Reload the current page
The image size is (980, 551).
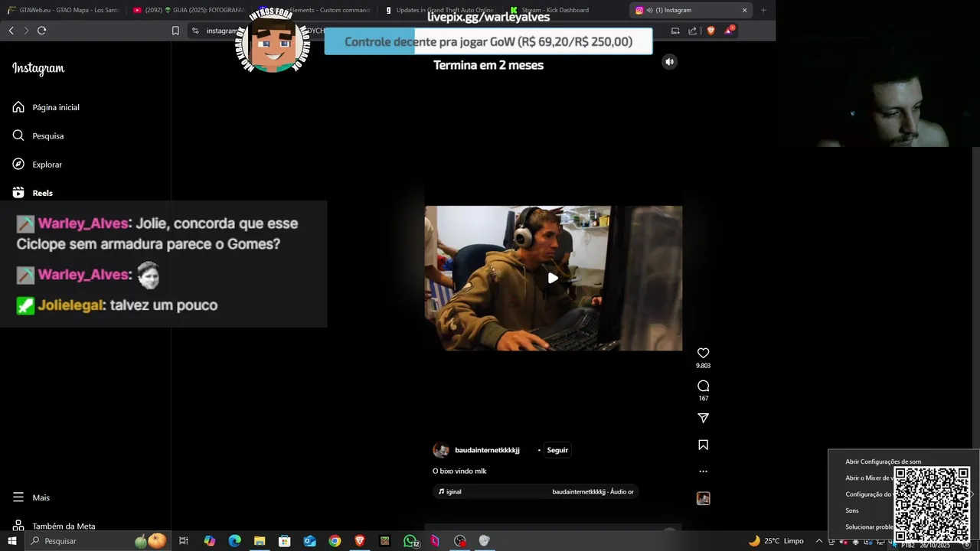tap(41, 31)
